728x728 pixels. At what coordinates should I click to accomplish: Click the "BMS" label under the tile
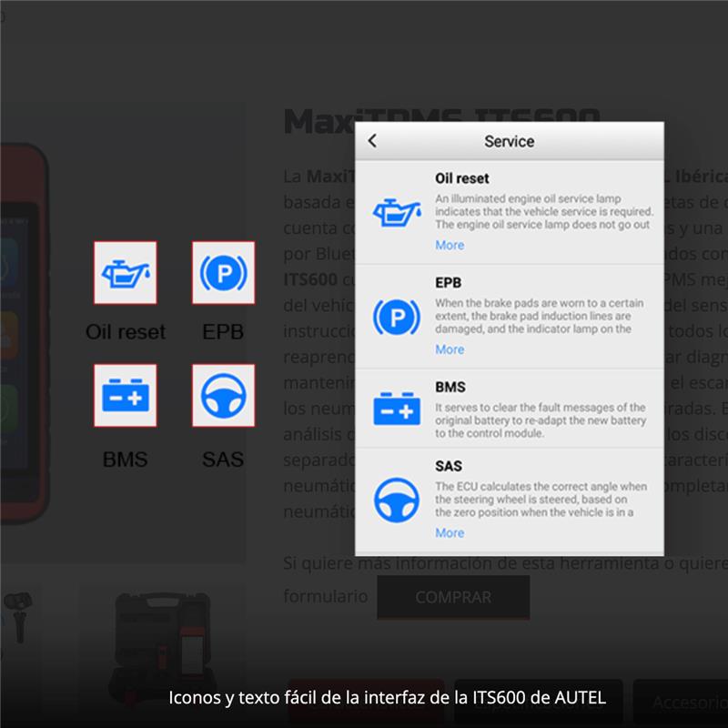(x=125, y=460)
